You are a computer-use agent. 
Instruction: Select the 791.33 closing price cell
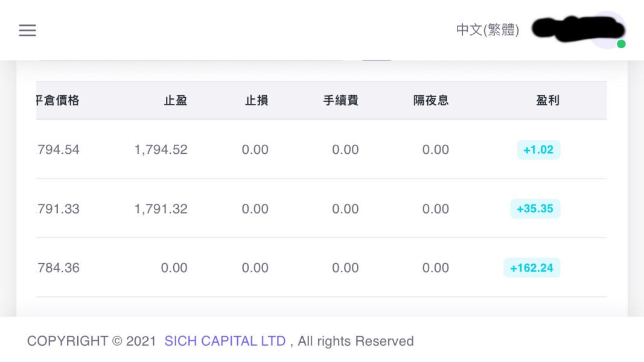(59, 209)
